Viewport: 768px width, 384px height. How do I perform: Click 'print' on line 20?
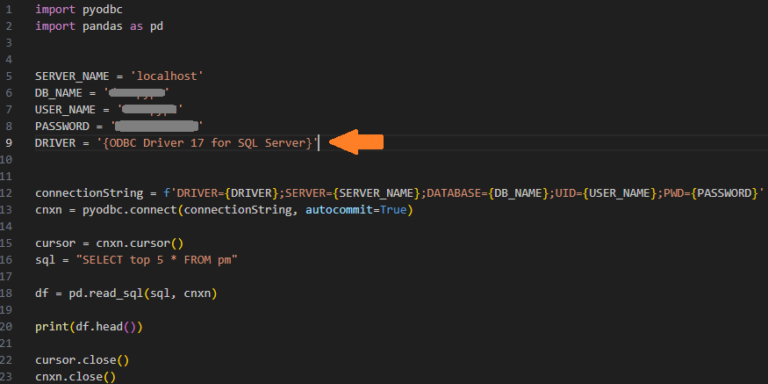pyautogui.click(x=51, y=326)
